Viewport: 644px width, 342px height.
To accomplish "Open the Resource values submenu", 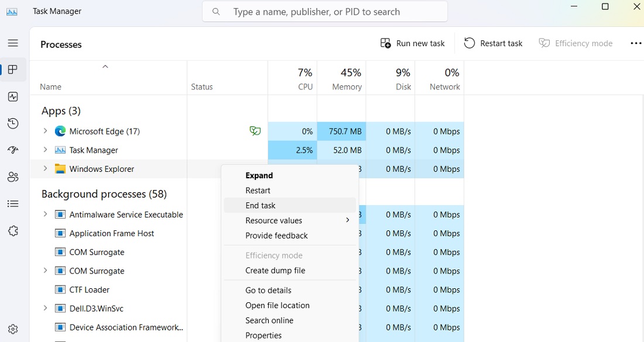I will tap(273, 220).
